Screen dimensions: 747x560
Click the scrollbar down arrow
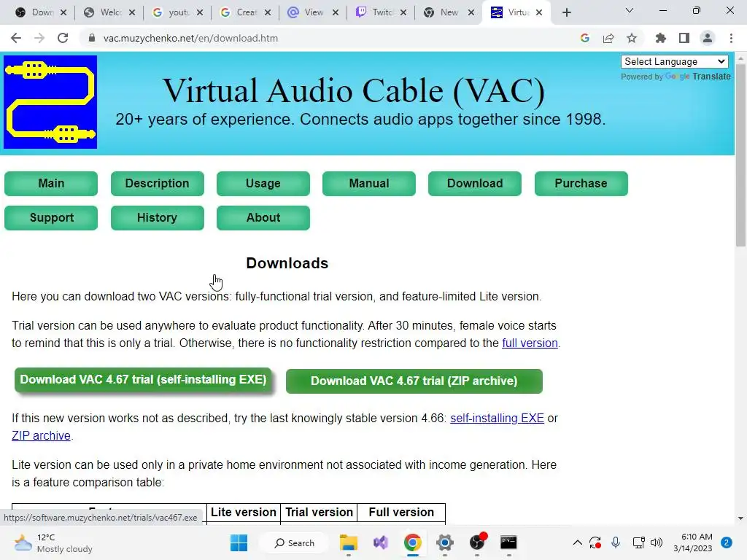click(740, 518)
